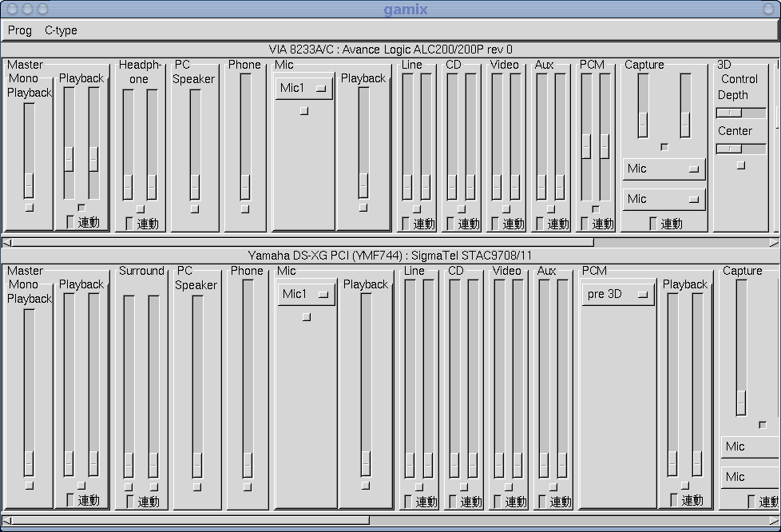Click the VIA Master Mono Playback slider handle
This screenshot has width=781, height=532.
pyautogui.click(x=29, y=185)
